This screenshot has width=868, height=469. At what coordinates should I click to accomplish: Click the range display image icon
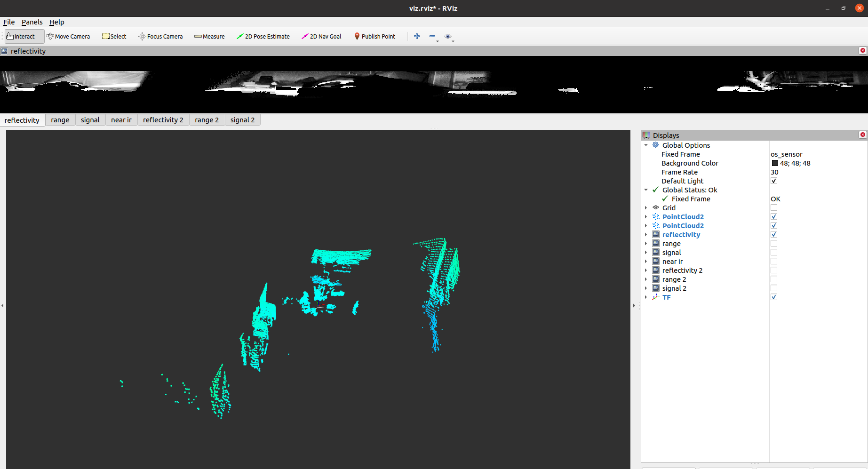656,243
